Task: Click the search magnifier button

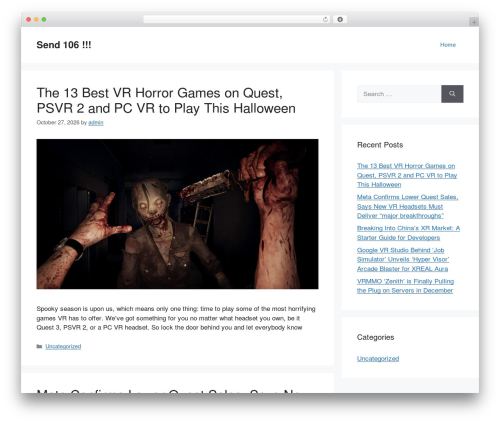Action: (452, 94)
